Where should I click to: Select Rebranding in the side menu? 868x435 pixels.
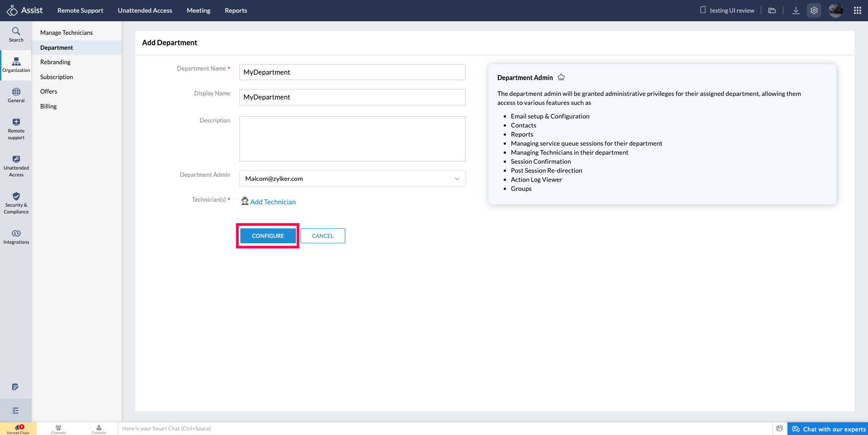(55, 62)
